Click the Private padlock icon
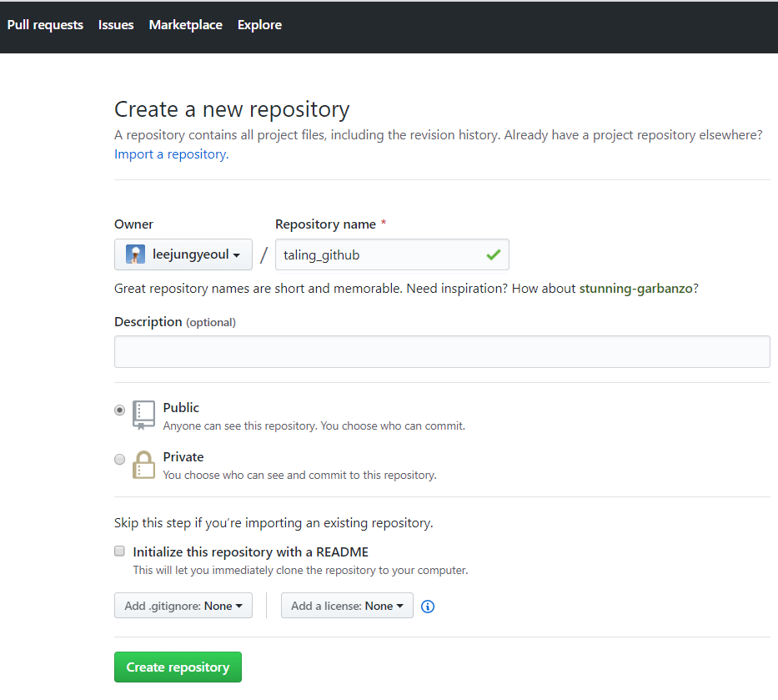778x700 pixels. click(x=143, y=465)
